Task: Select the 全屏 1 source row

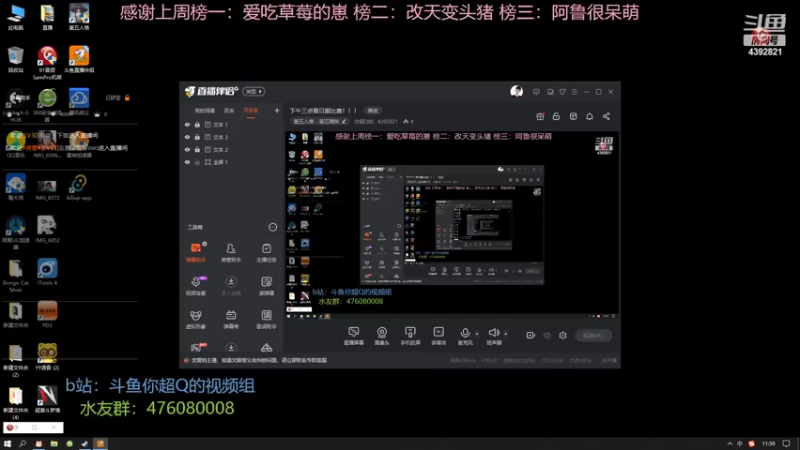Action: 232,162
